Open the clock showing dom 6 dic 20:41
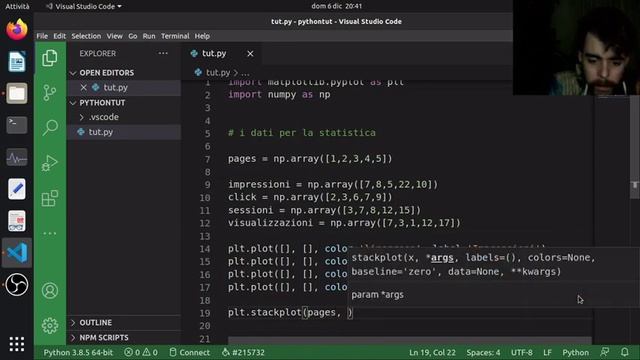This screenshot has width=640, height=360. click(337, 6)
